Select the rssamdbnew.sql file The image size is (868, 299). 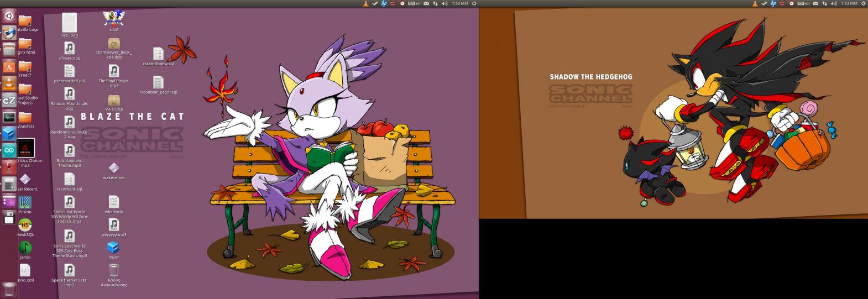(x=158, y=56)
